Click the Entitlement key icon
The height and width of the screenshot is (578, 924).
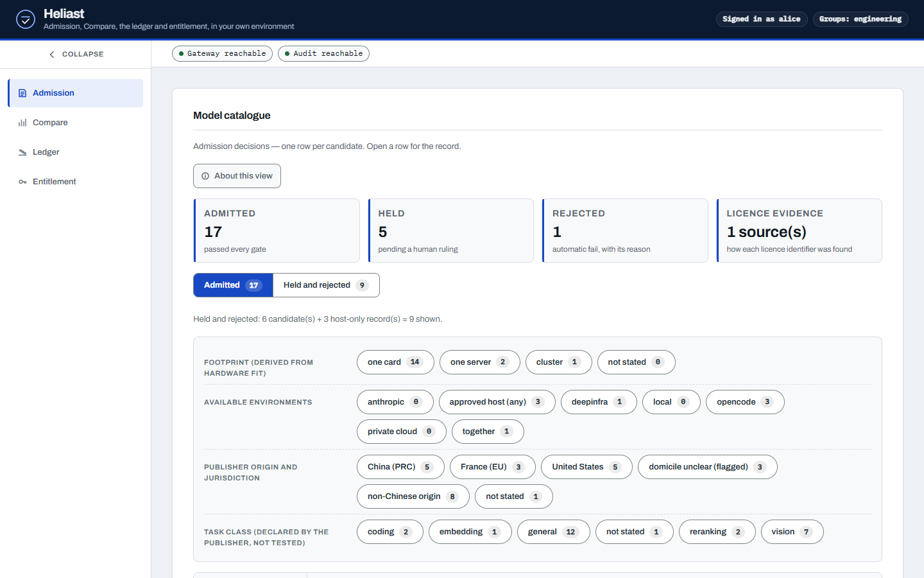(22, 182)
